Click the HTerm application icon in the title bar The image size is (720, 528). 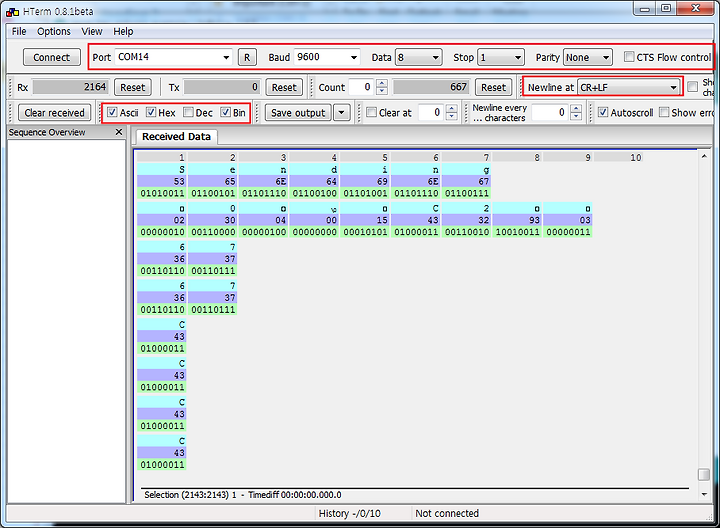click(12, 11)
